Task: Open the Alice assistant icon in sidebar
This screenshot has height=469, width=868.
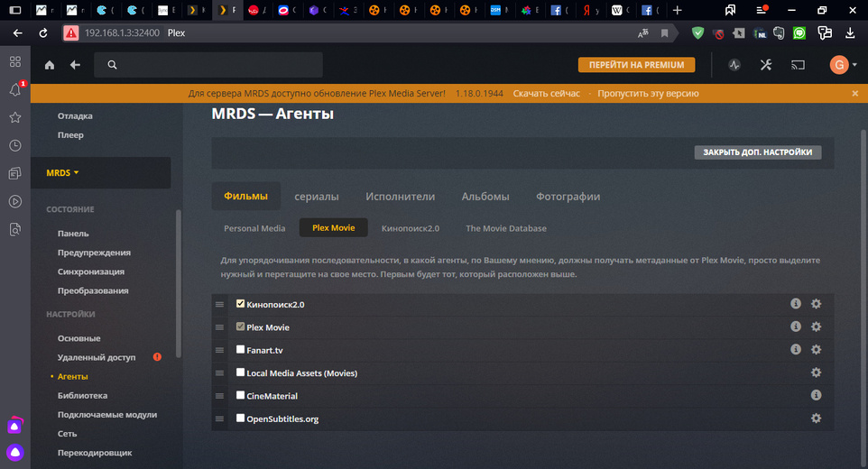Action: point(15,453)
